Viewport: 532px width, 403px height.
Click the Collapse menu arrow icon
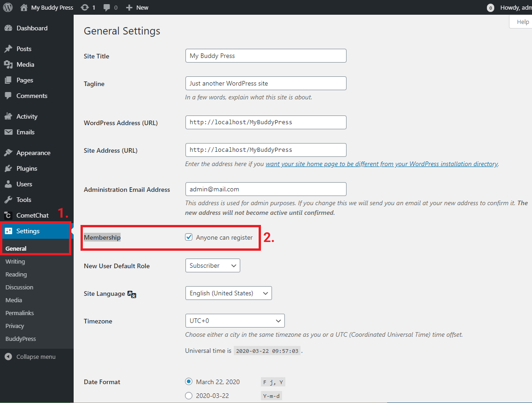coord(8,357)
